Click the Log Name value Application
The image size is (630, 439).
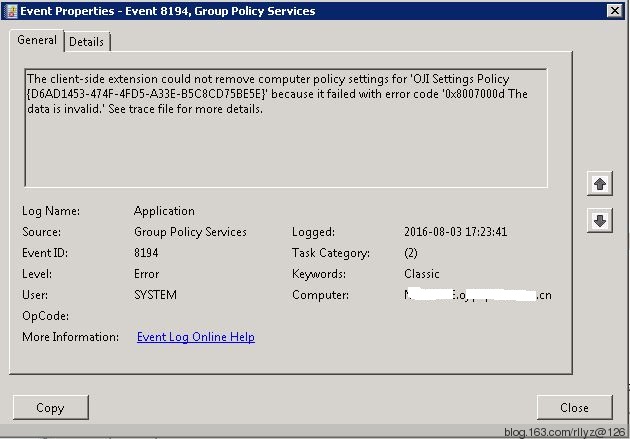tap(164, 211)
